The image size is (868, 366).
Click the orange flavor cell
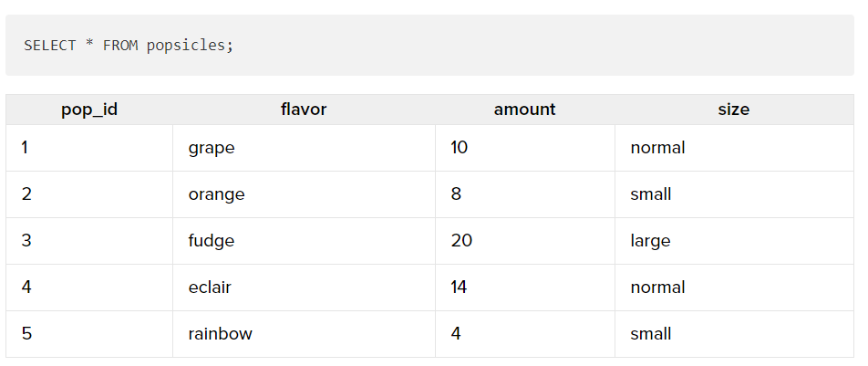(x=304, y=194)
